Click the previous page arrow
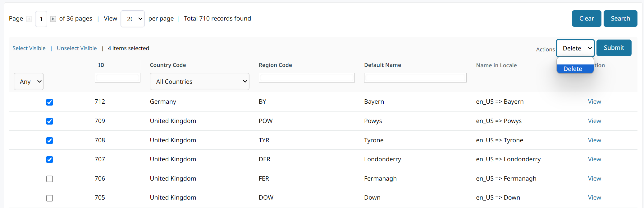Viewport: 644px width, 208px height. (29, 19)
